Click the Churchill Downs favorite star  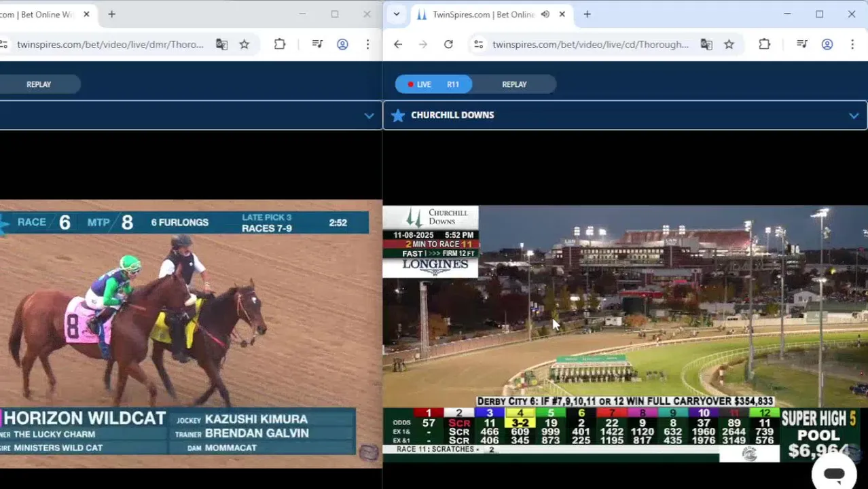398,115
